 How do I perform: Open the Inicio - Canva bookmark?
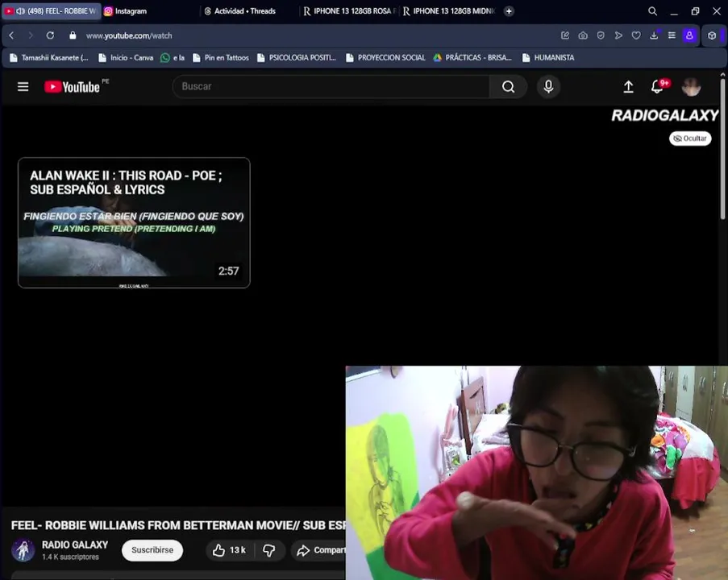(x=126, y=57)
